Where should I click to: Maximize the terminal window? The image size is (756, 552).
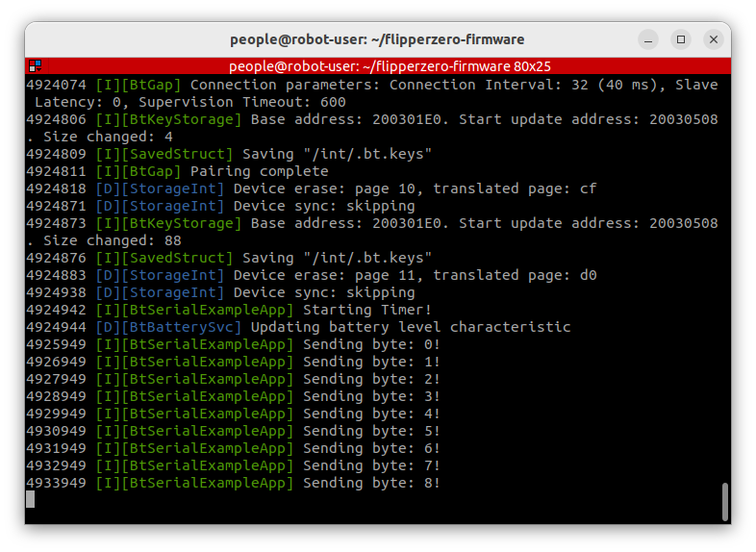coord(681,39)
